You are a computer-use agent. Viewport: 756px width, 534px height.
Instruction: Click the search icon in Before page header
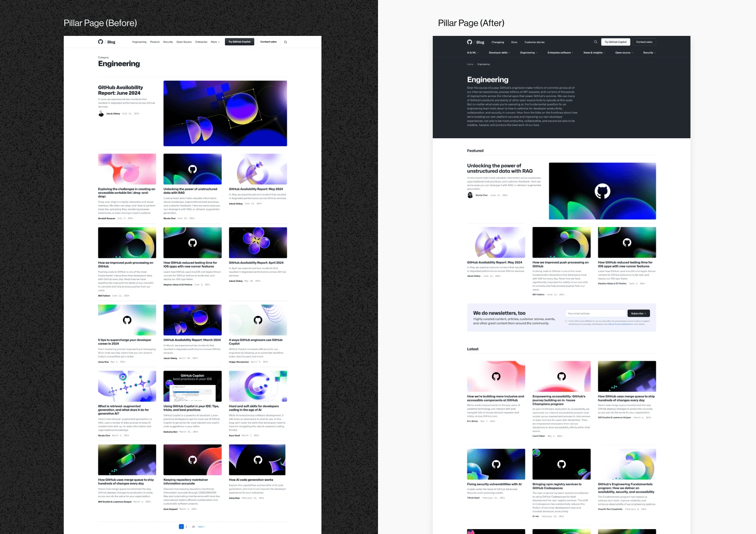click(x=286, y=42)
